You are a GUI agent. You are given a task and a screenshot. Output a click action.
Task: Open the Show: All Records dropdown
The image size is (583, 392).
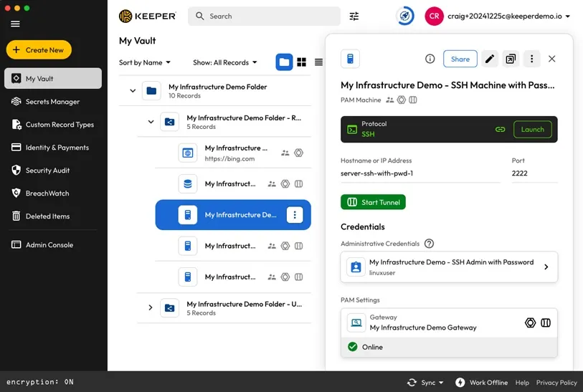pyautogui.click(x=224, y=62)
